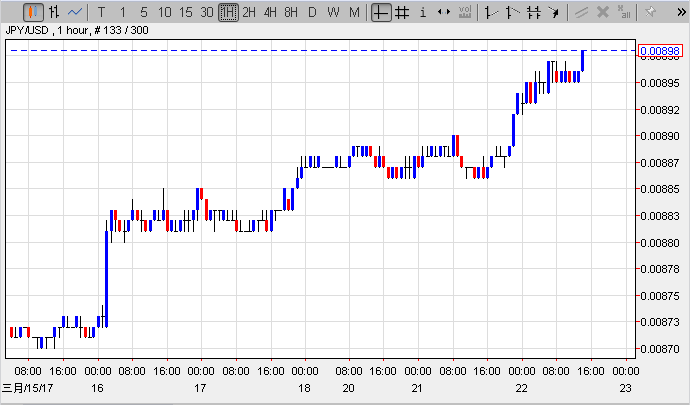Click the 三月/15/17 date label
Image resolution: width=692 pixels, height=406 pixels.
point(27,388)
